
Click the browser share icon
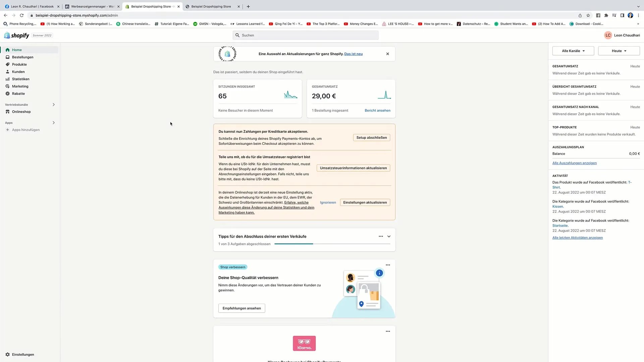click(x=580, y=15)
